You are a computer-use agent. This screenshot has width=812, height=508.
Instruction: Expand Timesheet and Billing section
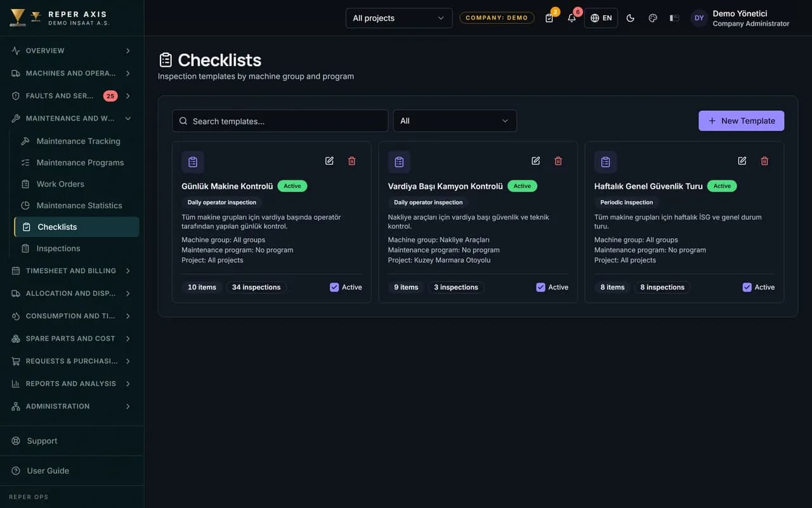[72, 271]
